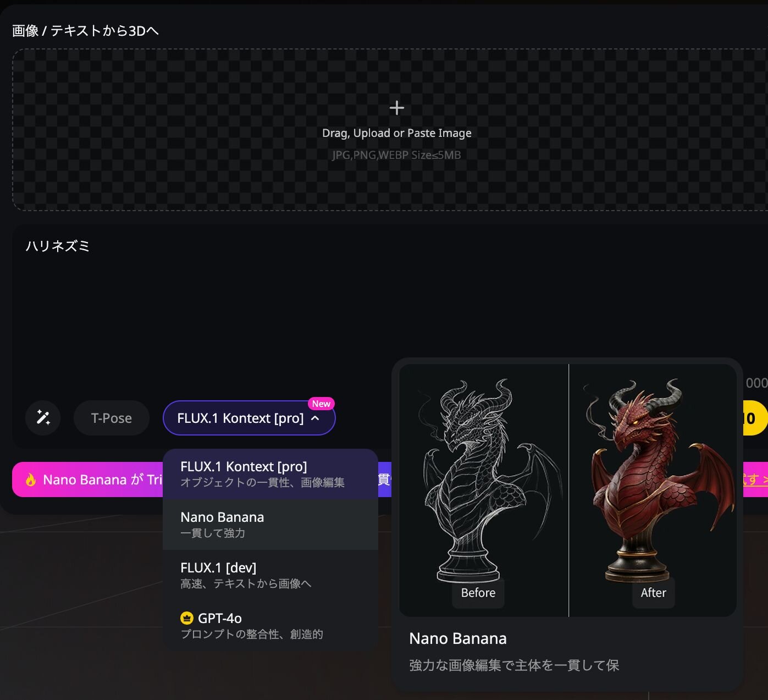
Task: Click the crown icon next to GPT-4o
Action: click(x=187, y=618)
